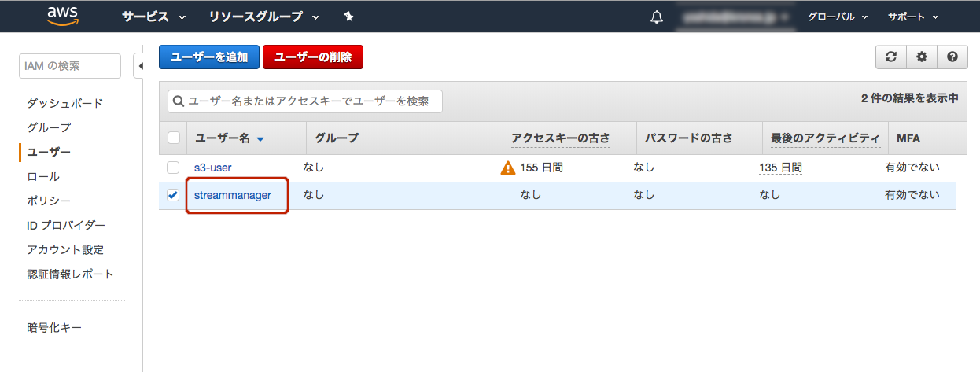Open the help question mark icon
Screen dimensions: 980x372
952,57
